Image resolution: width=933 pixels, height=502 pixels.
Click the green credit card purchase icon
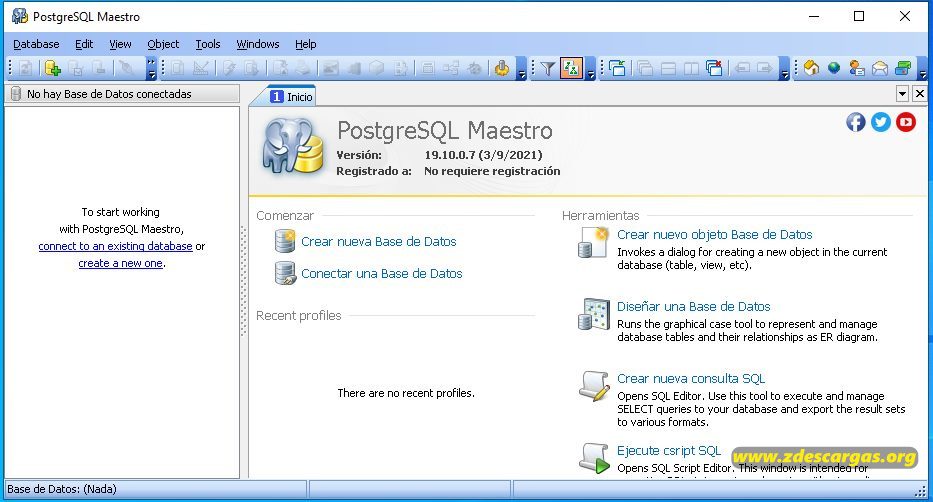(x=903, y=68)
